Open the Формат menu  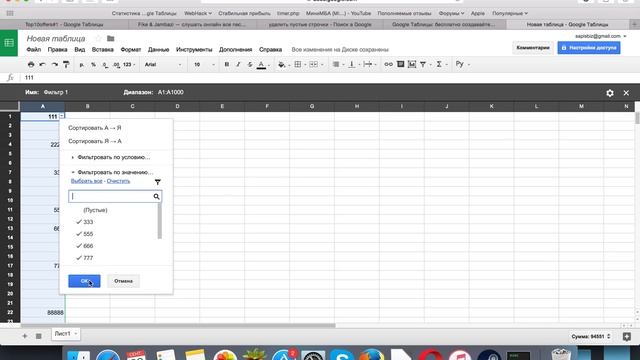pos(131,49)
